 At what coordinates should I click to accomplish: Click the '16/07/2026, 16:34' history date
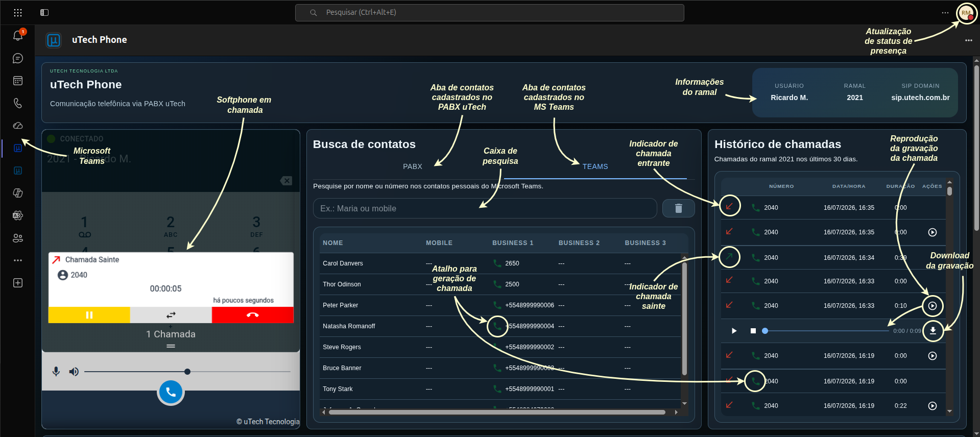[x=849, y=258]
